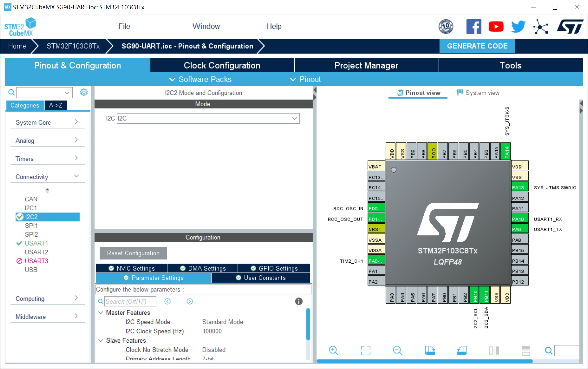This screenshot has height=369, width=588.
Task: Click the parameter list vertical scrollbar
Action: (308, 324)
